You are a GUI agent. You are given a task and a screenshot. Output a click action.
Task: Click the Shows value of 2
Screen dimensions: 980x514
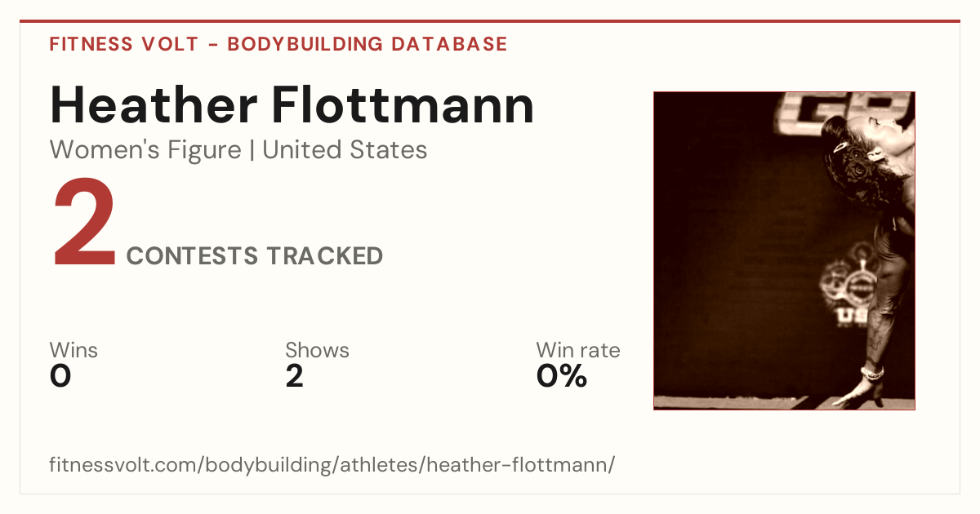coord(295,376)
